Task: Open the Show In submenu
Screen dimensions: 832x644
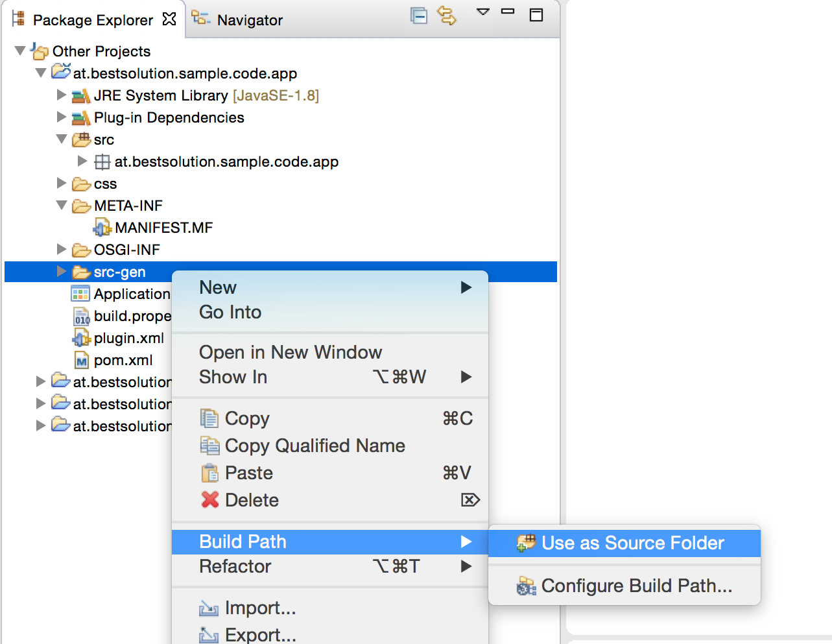Action: click(x=330, y=377)
